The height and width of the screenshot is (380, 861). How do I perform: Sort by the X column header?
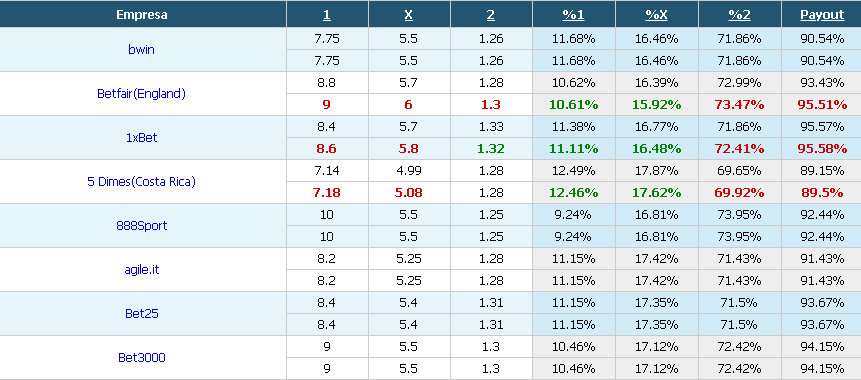point(409,15)
